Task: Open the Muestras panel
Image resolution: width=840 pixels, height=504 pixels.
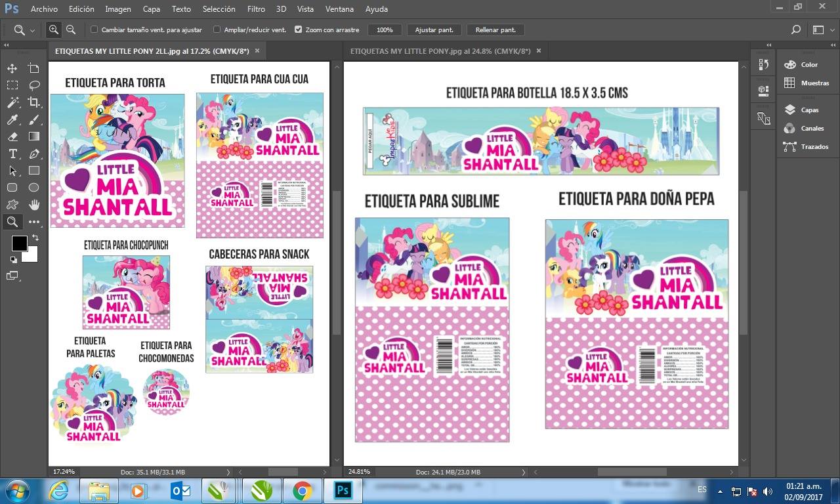Action: coord(807,83)
